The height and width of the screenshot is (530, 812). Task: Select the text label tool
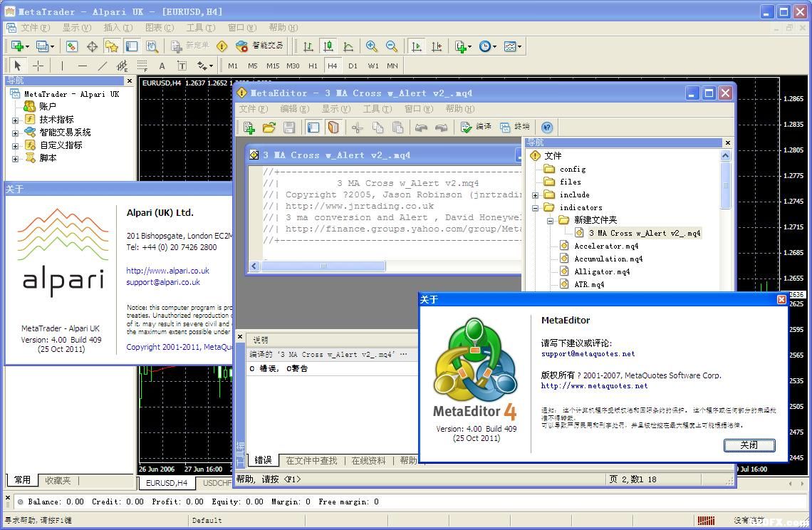tap(182, 66)
